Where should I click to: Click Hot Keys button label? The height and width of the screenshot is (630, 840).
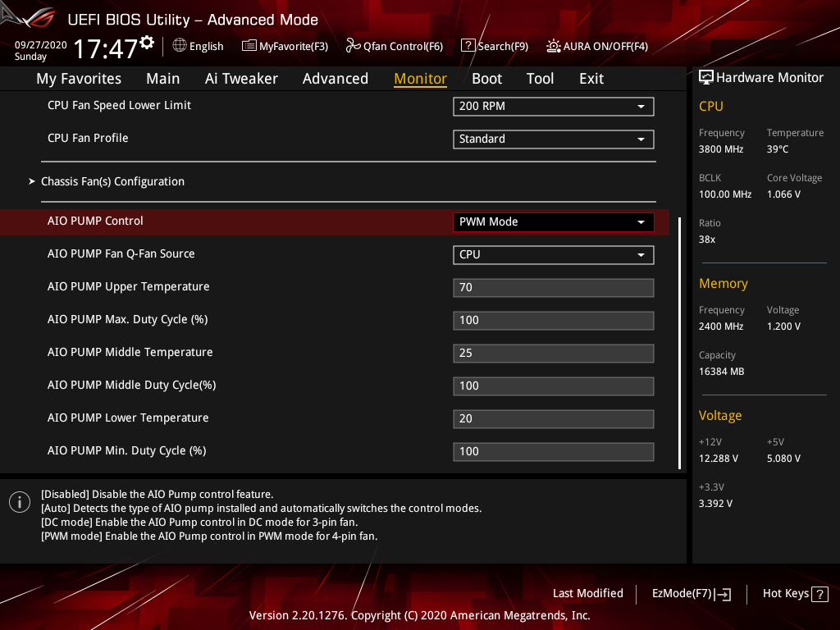point(785,593)
